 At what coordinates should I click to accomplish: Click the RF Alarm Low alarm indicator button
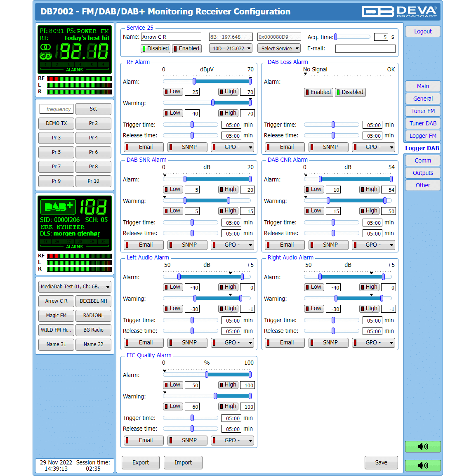(173, 92)
